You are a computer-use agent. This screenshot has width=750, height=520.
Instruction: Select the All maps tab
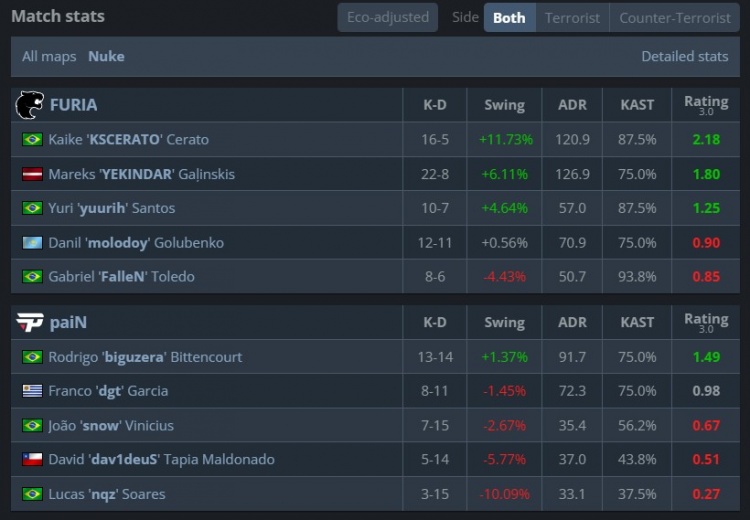coord(49,56)
